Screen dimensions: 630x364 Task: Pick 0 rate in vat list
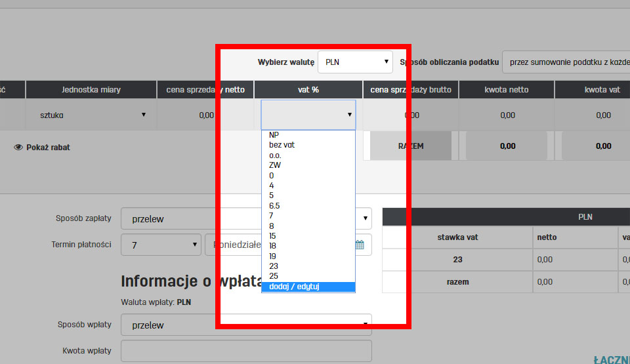(308, 176)
